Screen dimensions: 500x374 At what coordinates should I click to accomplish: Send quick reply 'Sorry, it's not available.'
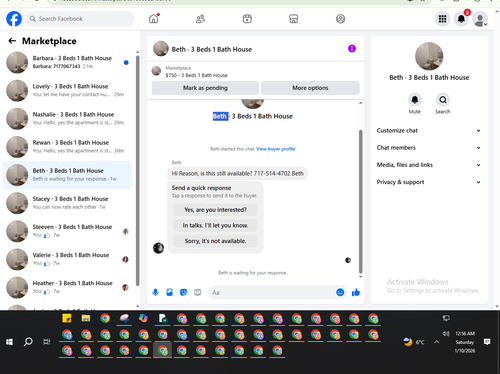(215, 241)
